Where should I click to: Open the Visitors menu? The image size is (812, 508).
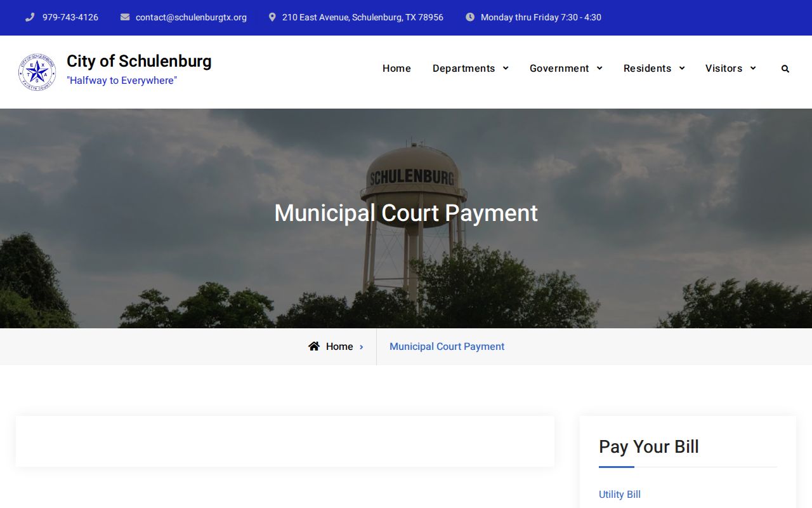(x=724, y=68)
